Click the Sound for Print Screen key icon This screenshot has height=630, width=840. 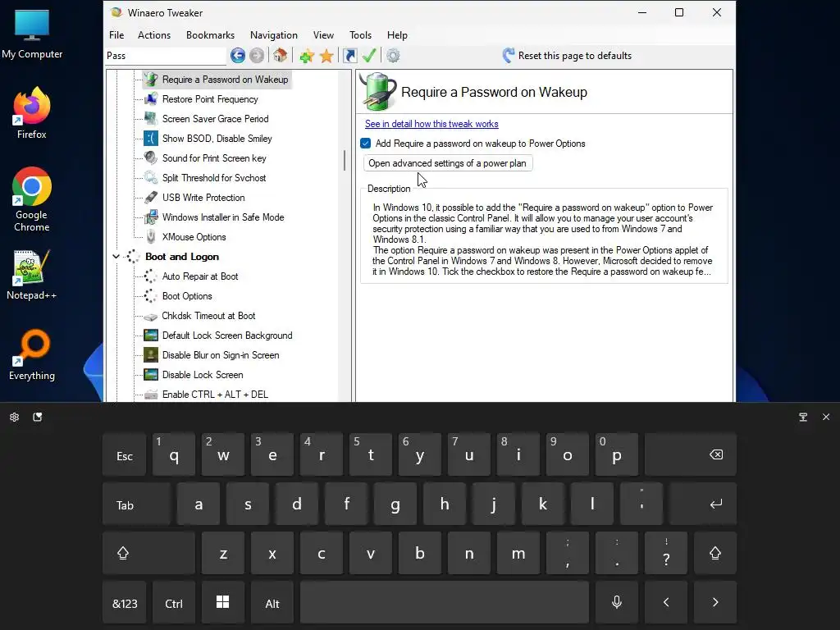(x=151, y=158)
